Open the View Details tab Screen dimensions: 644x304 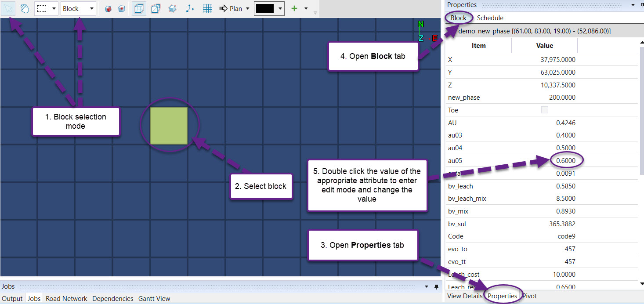click(464, 296)
